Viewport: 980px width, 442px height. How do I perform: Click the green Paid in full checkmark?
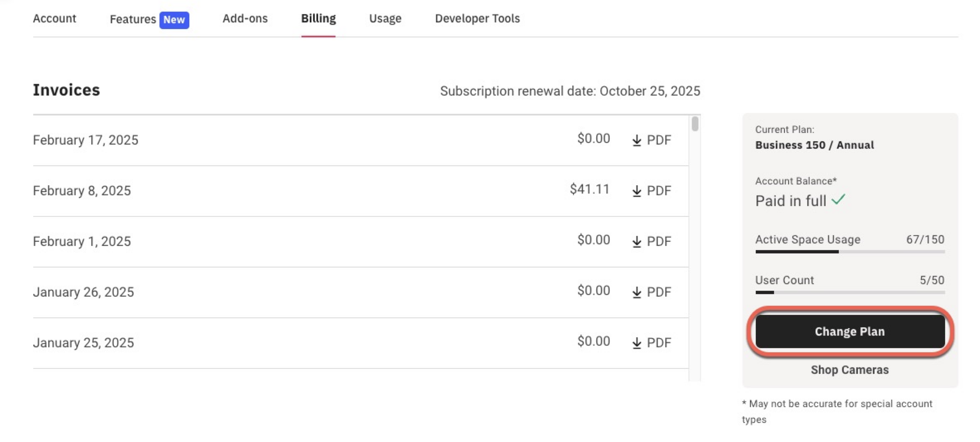(x=838, y=200)
